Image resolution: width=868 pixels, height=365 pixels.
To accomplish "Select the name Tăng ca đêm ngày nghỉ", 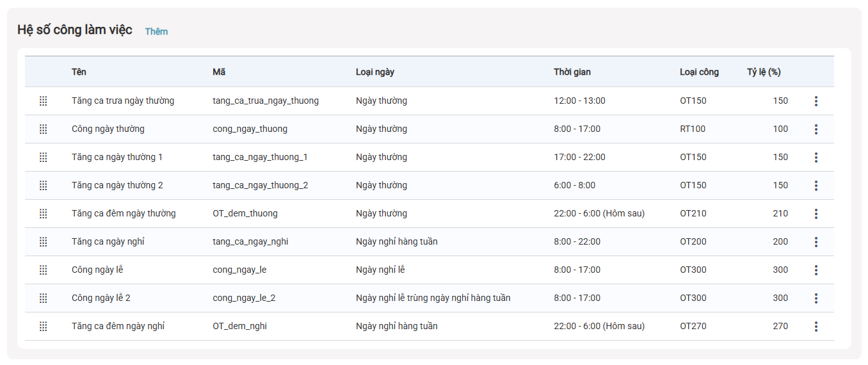I will 118,326.
